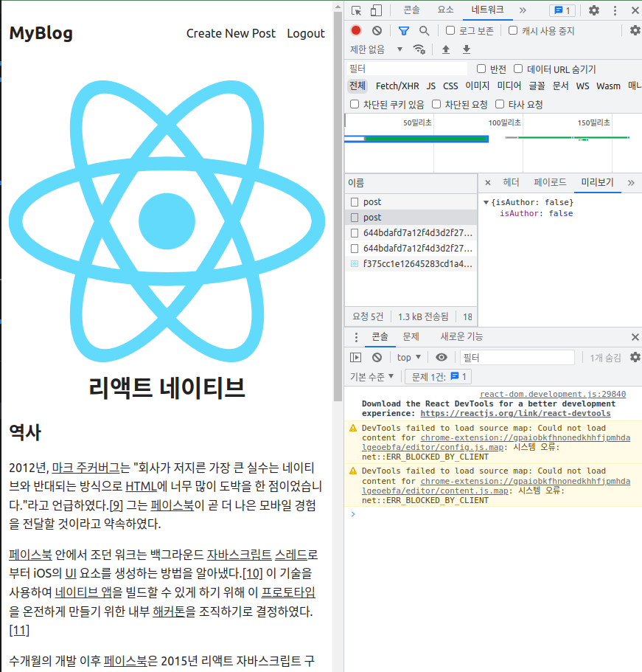Click the 마크 주커버그 article link

86,468
